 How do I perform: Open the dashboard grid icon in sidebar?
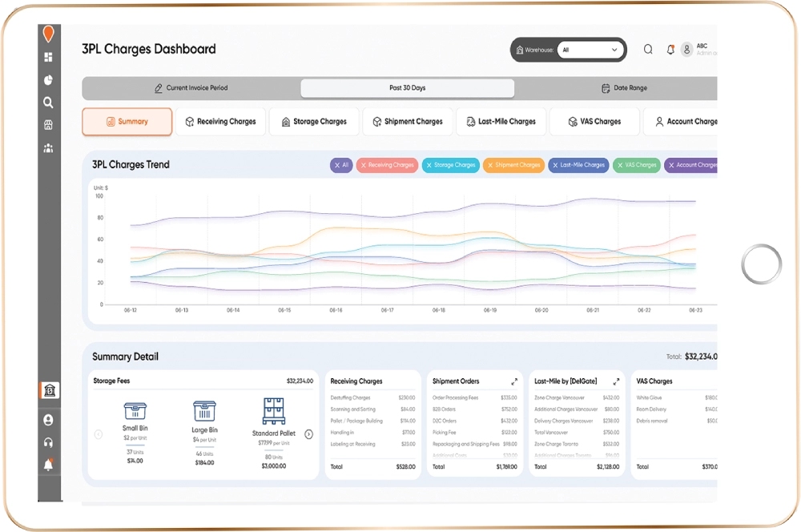coord(49,58)
